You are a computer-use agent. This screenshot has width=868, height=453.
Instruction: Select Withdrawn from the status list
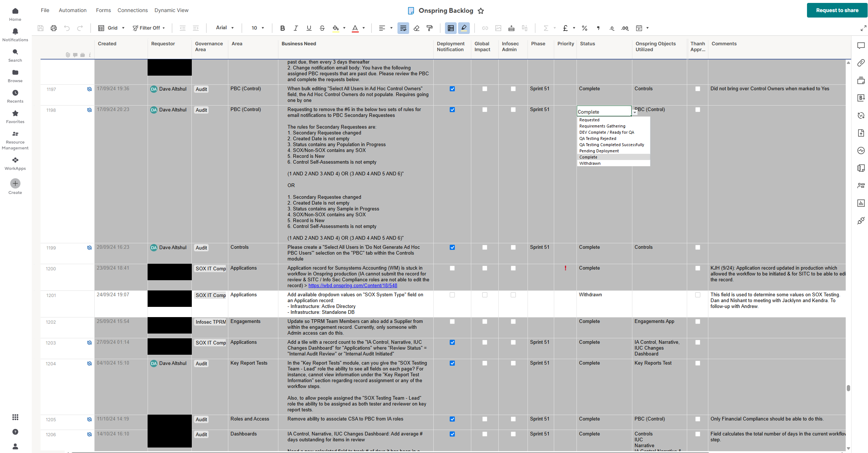(590, 163)
